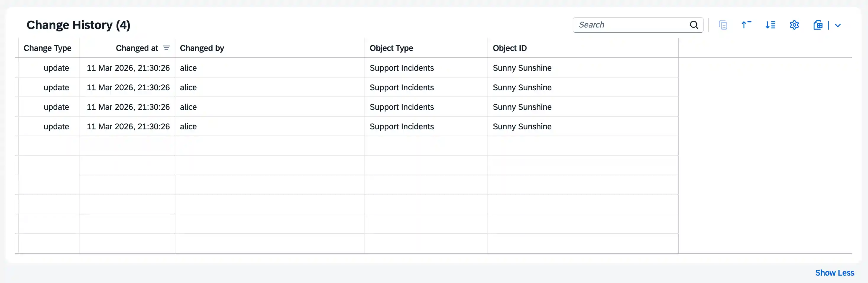Open table settings with the gear icon
Image resolution: width=868 pixels, height=283 pixels.
[794, 25]
